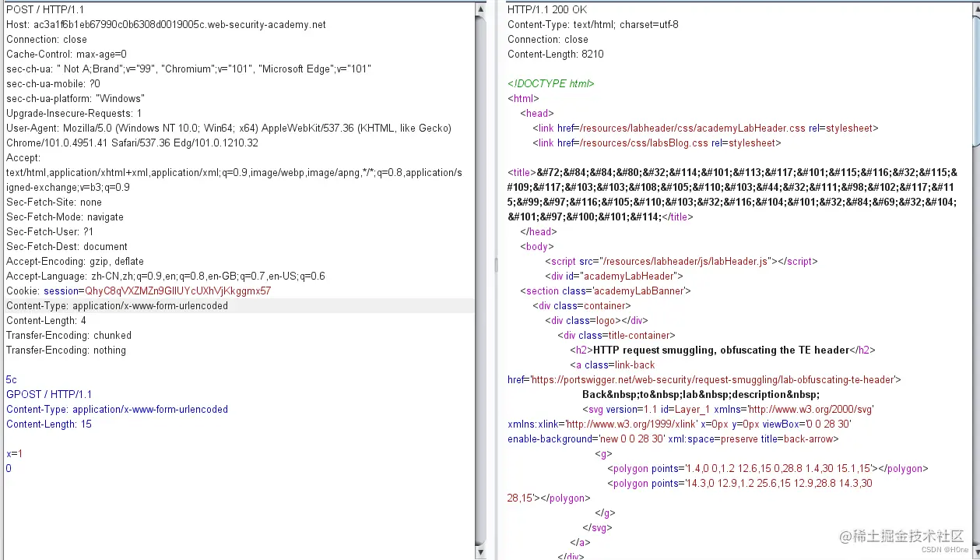The height and width of the screenshot is (560, 980).
Task: Click the opening '<body>' tag
Action: click(537, 246)
